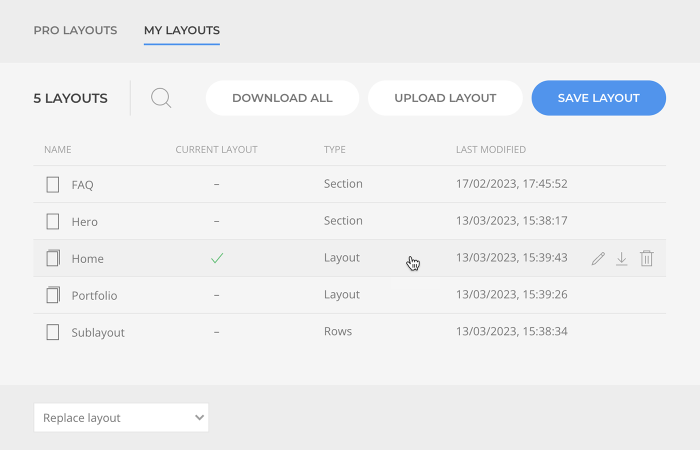Click the search magnifier icon
This screenshot has height=450, width=700.
161,98
